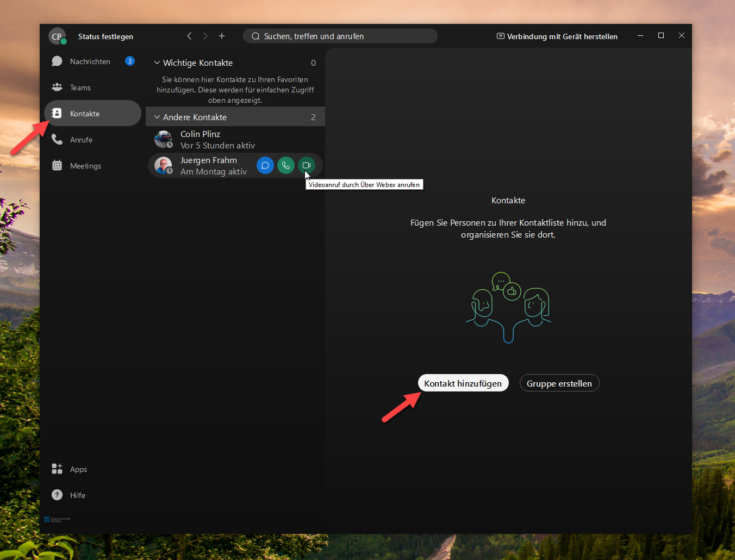Open the Teams tab
The width and height of the screenshot is (735, 560).
80,88
